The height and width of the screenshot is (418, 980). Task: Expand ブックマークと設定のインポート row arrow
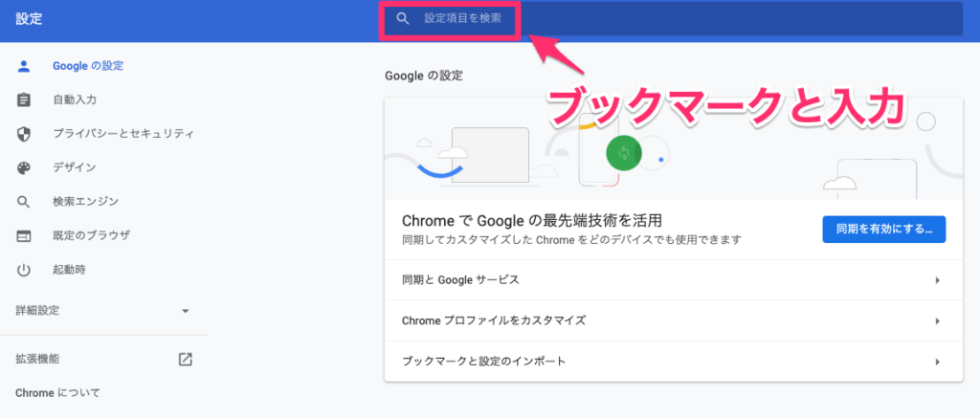click(x=937, y=362)
